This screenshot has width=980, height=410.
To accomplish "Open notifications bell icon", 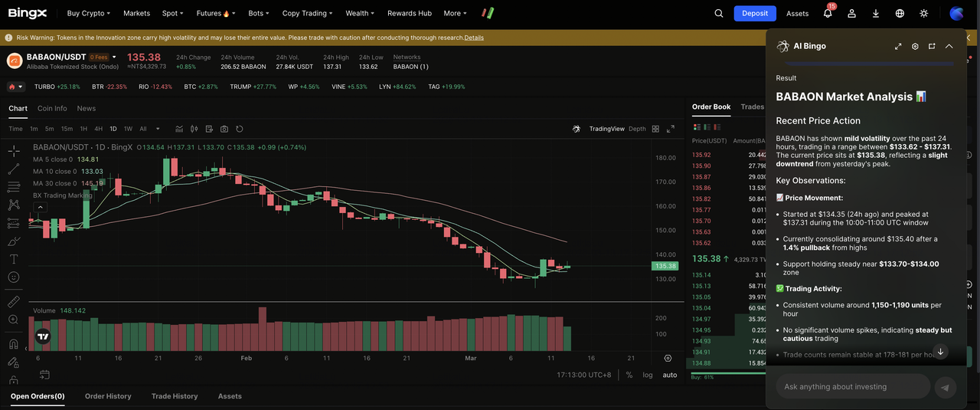I will click(828, 13).
